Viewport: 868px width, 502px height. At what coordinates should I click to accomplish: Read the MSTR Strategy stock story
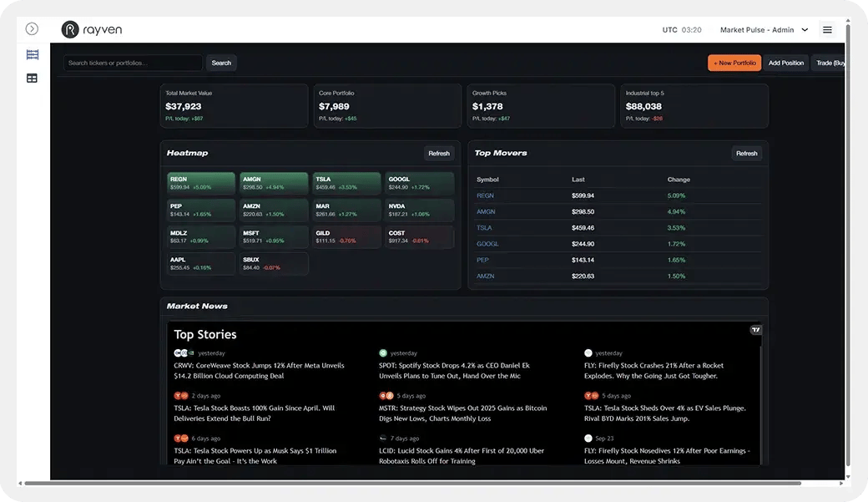point(462,413)
